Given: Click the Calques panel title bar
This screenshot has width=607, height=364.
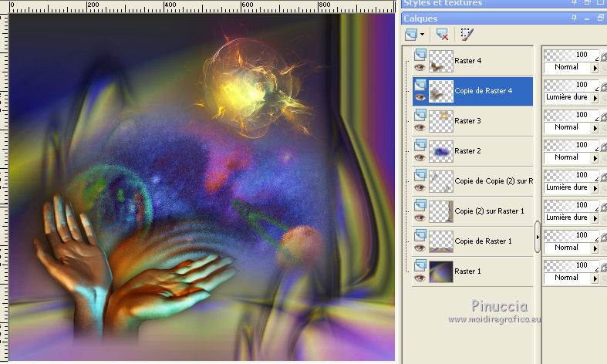Looking at the screenshot, I should click(x=504, y=19).
